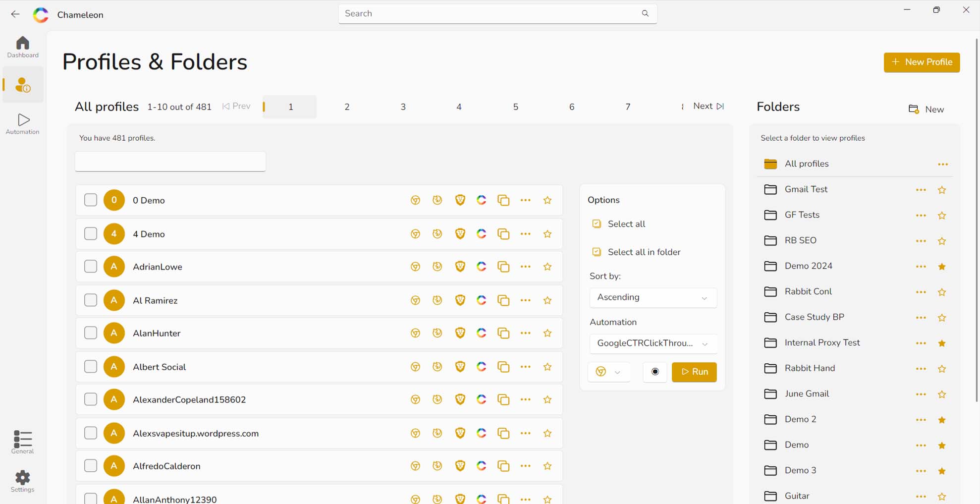Go to page 2 of profiles
The image size is (980, 504).
pyautogui.click(x=347, y=107)
